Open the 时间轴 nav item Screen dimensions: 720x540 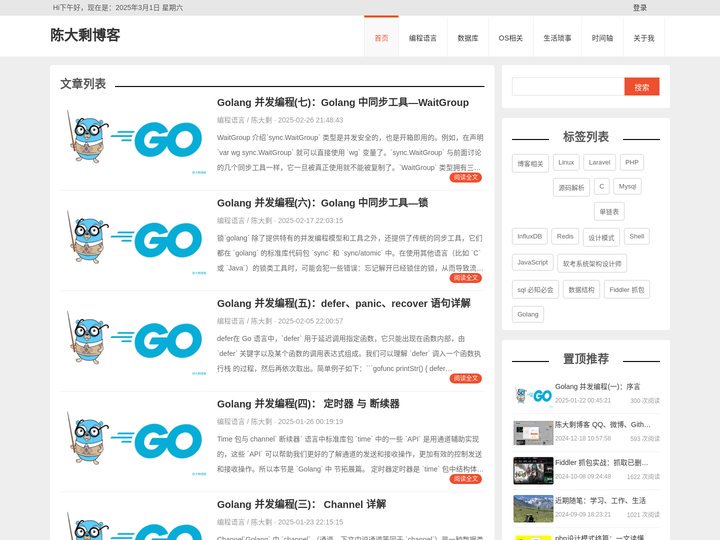tap(602, 38)
